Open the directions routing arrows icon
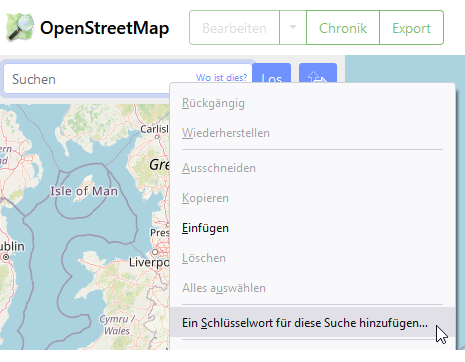 (318, 74)
